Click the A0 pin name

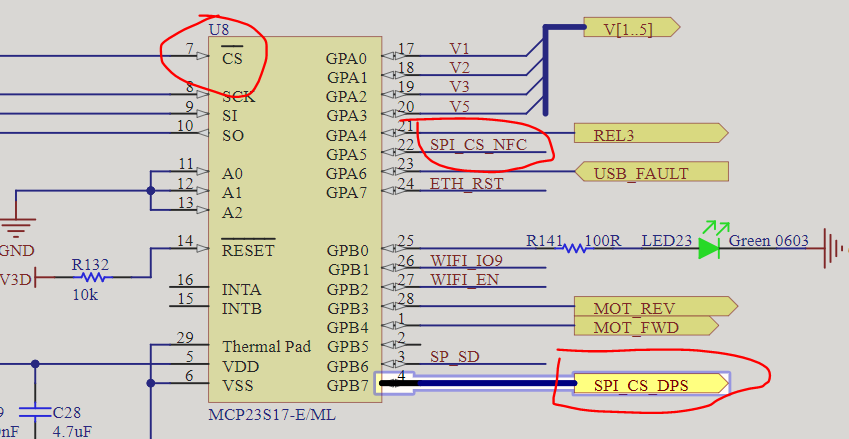(x=232, y=174)
